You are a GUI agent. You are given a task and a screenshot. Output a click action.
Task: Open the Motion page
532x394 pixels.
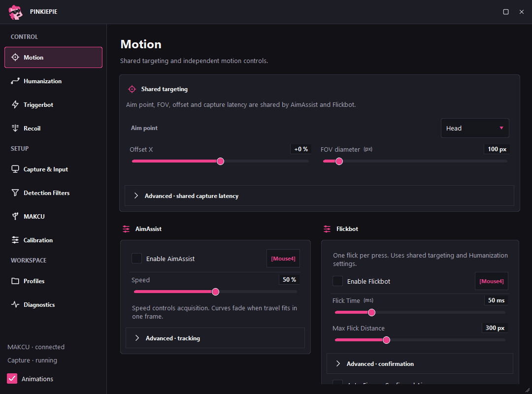coord(53,57)
